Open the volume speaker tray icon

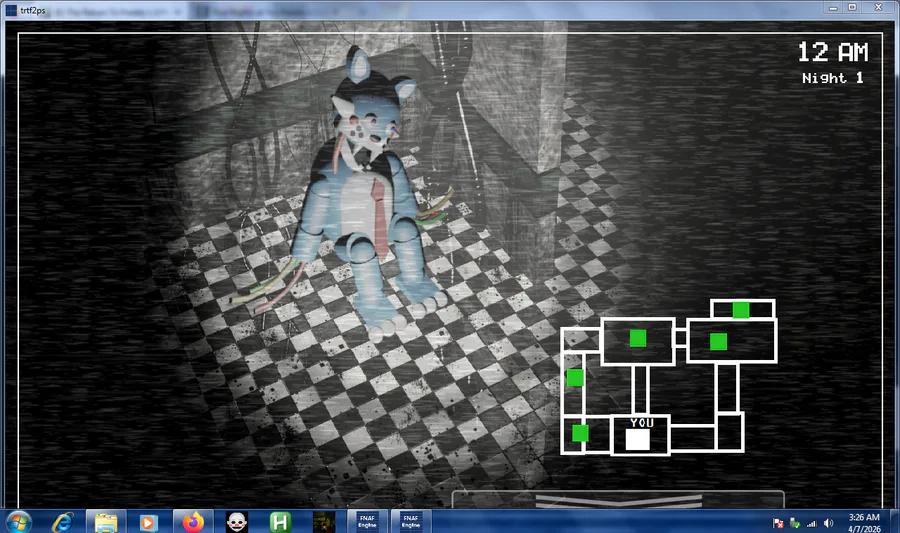pyautogui.click(x=828, y=523)
